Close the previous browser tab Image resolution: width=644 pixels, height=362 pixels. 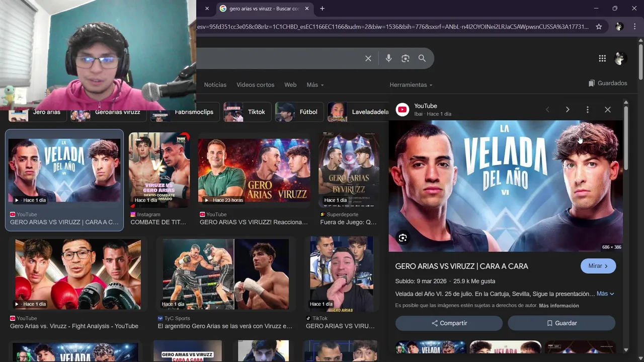(207, 9)
